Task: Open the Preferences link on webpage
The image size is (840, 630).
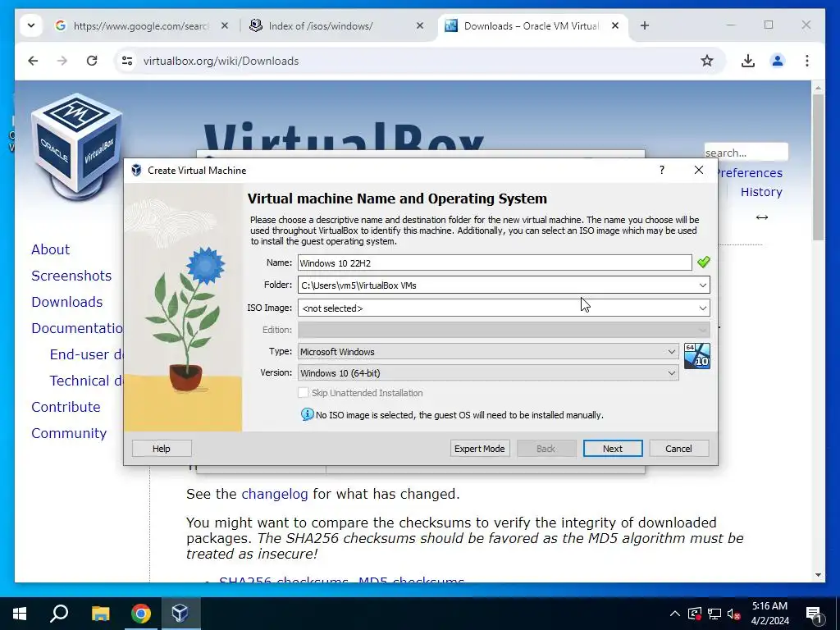Action: pyautogui.click(x=751, y=173)
